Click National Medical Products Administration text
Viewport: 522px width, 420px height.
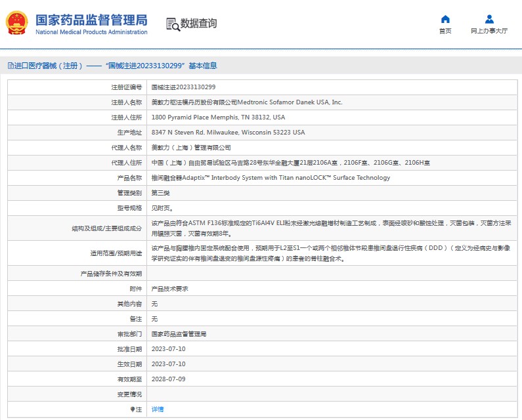coord(91,32)
